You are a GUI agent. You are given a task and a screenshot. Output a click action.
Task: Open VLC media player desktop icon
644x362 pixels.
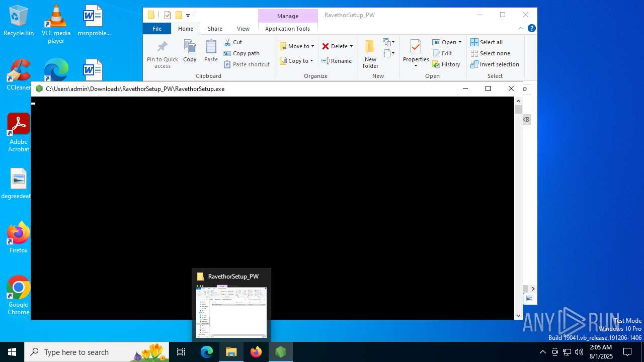(x=56, y=24)
